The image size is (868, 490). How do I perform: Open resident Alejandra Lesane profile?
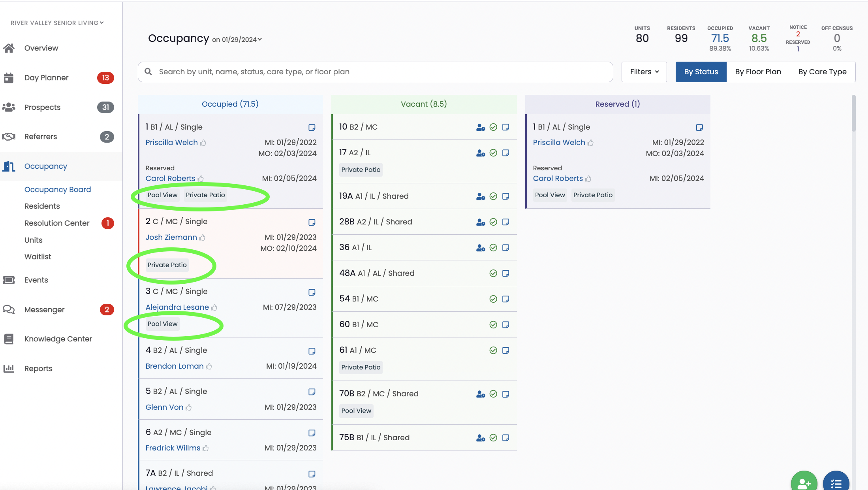[x=177, y=307]
